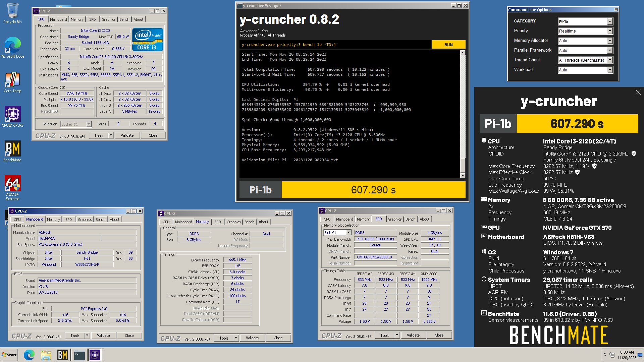
Task: Show hidden system tray icons
Action: coord(605,354)
